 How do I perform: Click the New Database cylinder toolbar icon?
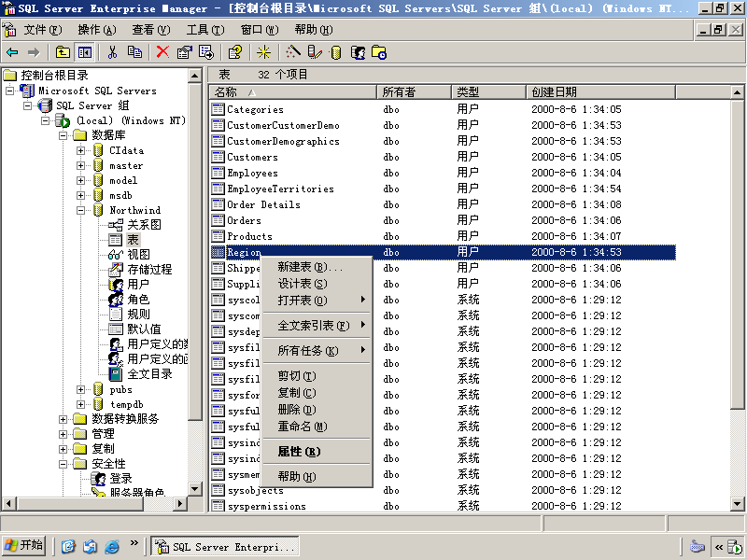(336, 52)
